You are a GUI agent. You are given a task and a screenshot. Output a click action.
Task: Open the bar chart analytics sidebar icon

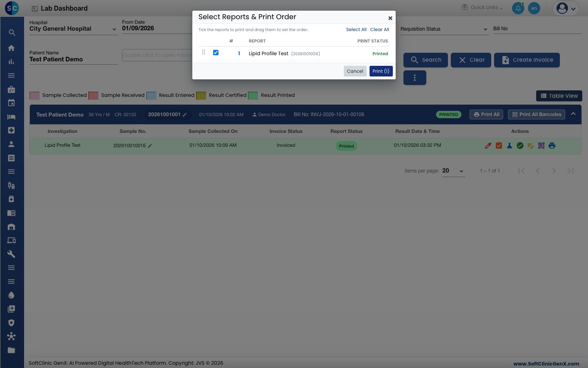(x=11, y=62)
